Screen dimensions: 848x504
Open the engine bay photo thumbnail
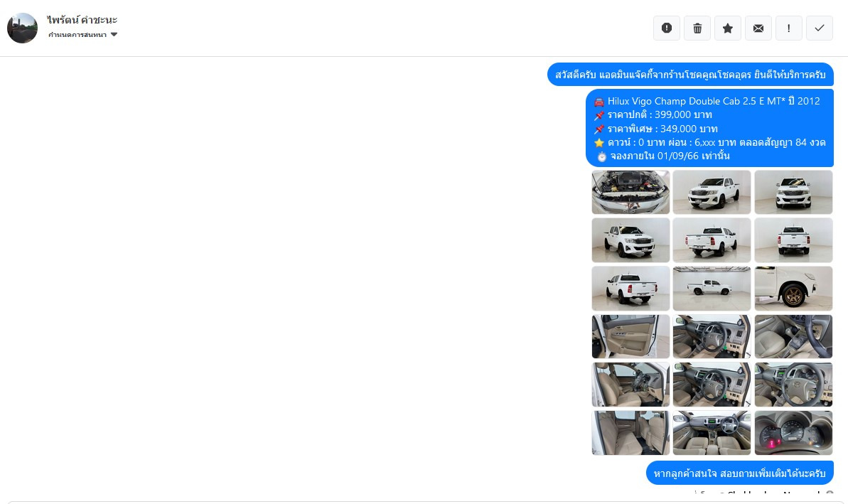pyautogui.click(x=630, y=192)
